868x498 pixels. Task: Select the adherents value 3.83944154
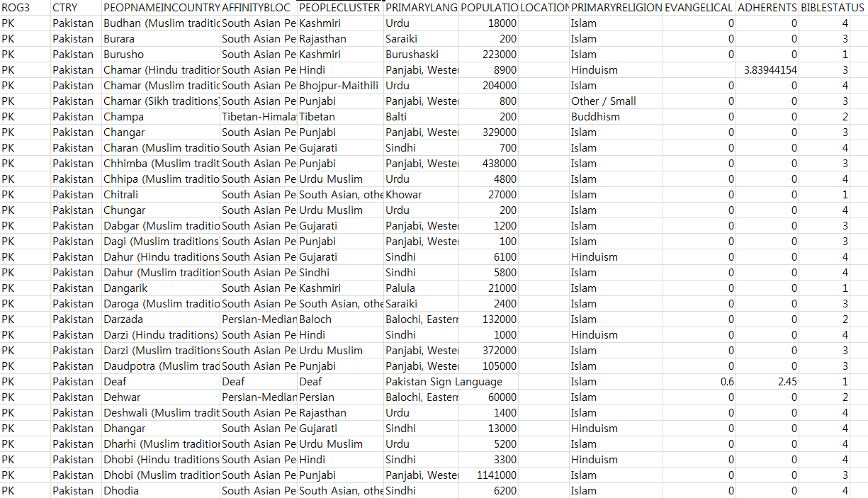tap(767, 70)
